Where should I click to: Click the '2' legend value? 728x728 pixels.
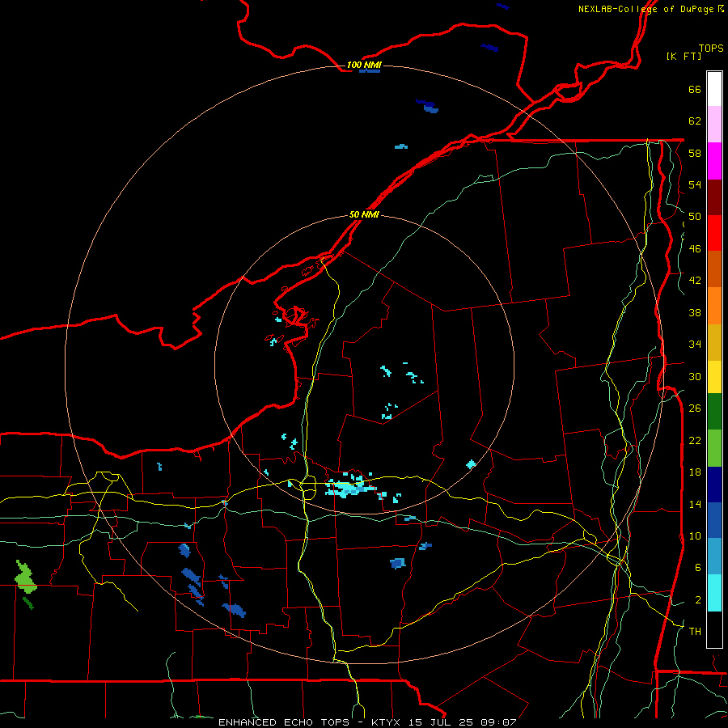[x=698, y=600]
